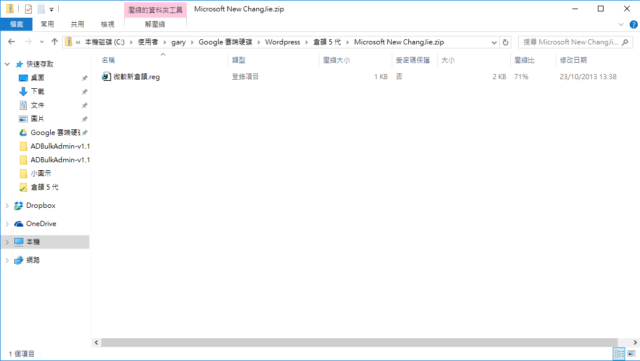The width and height of the screenshot is (640, 361).
Task: Open the second ADBulkAdmin-v1.1 folder
Action: coord(60,160)
